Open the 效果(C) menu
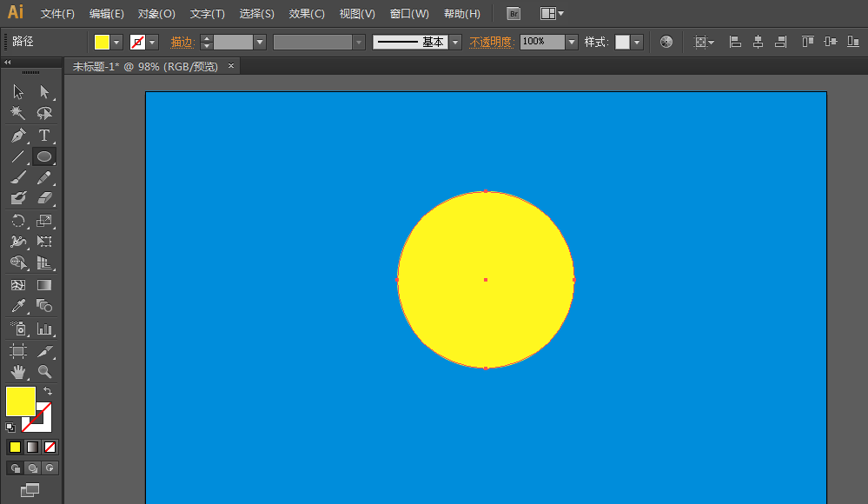 coord(307,14)
